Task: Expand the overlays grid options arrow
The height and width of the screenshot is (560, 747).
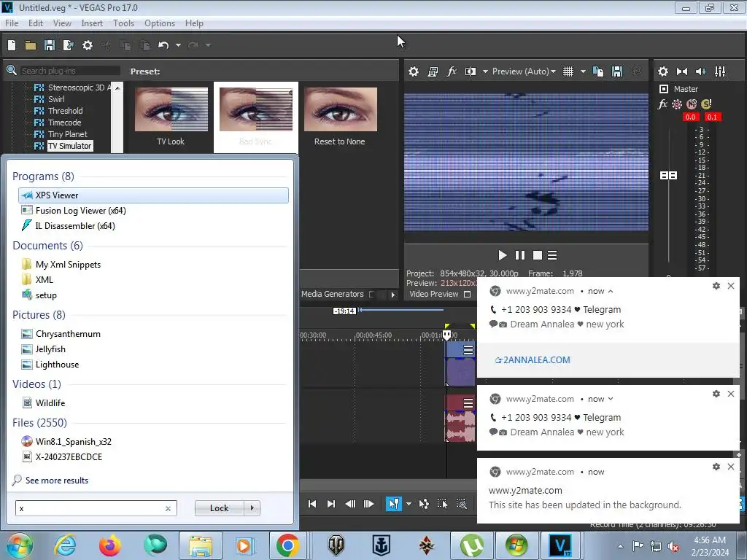Action: (583, 71)
